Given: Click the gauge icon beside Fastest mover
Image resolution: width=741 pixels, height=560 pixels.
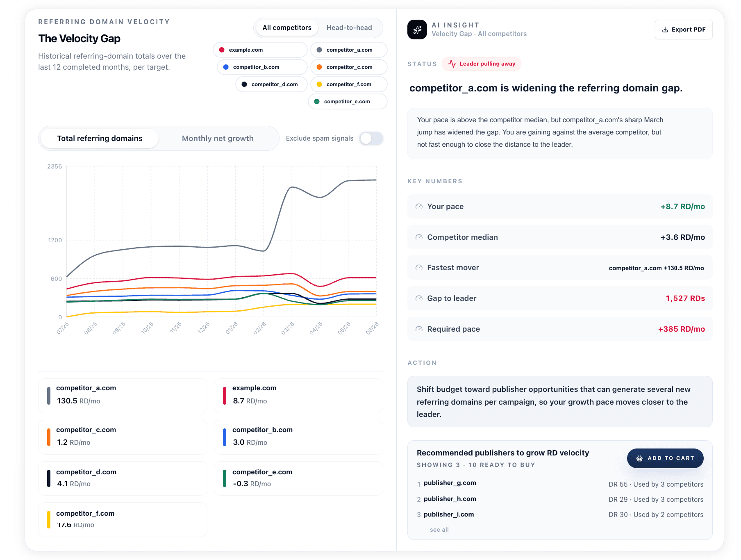Looking at the screenshot, I should [419, 268].
